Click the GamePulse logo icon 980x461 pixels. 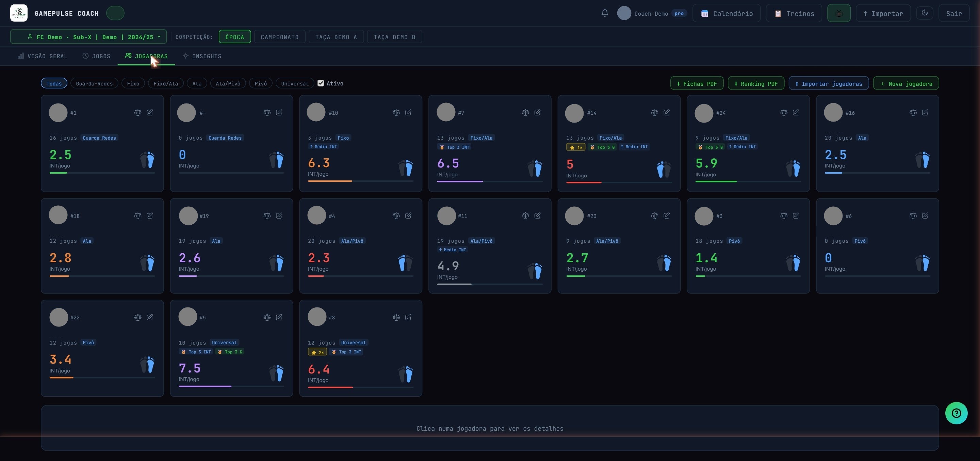19,13
